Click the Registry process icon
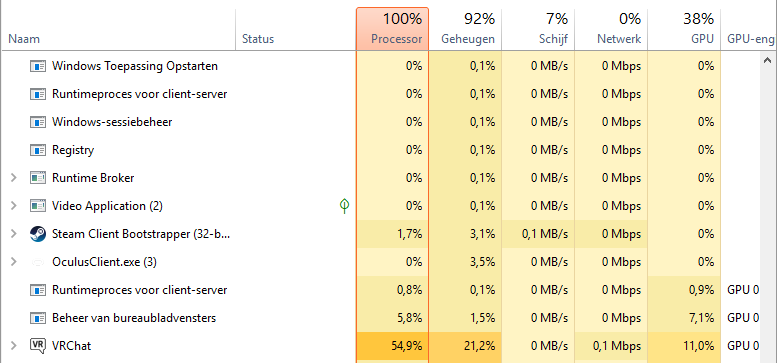 (38, 150)
